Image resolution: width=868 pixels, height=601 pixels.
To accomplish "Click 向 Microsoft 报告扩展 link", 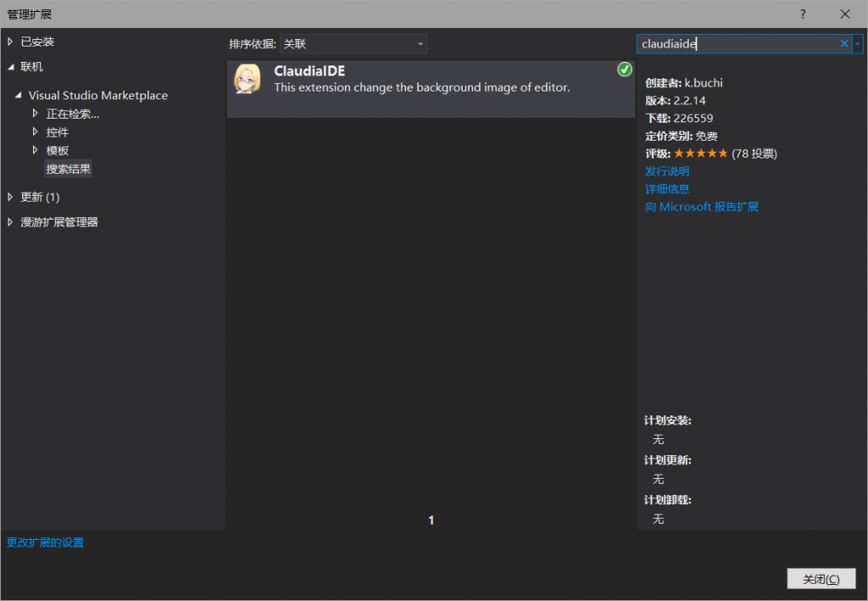I will pyautogui.click(x=702, y=207).
